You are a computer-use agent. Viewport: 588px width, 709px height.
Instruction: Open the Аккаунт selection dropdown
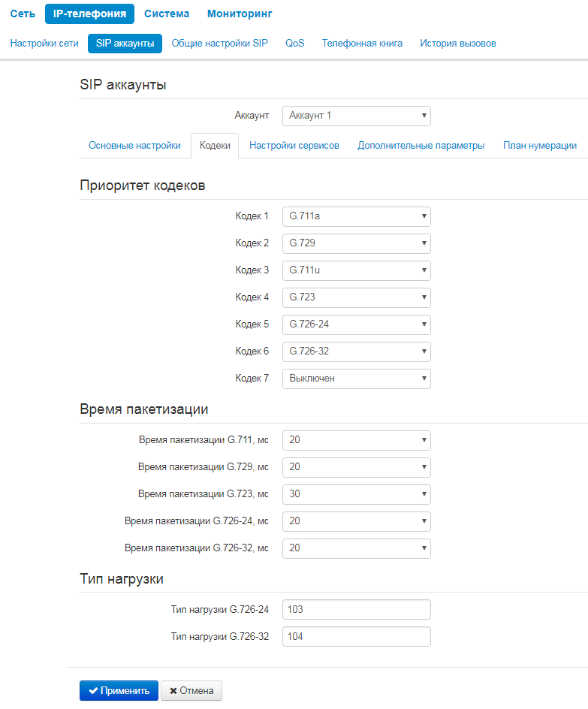tap(356, 116)
